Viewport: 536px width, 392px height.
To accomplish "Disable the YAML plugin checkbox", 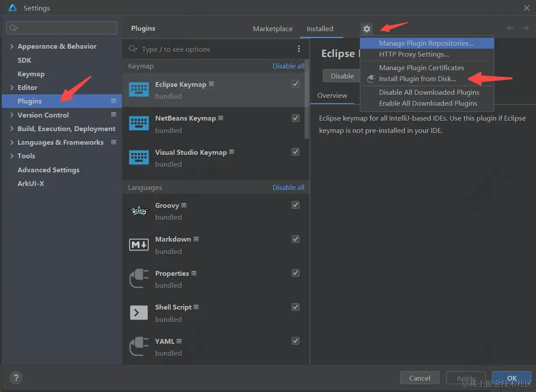I will 296,341.
